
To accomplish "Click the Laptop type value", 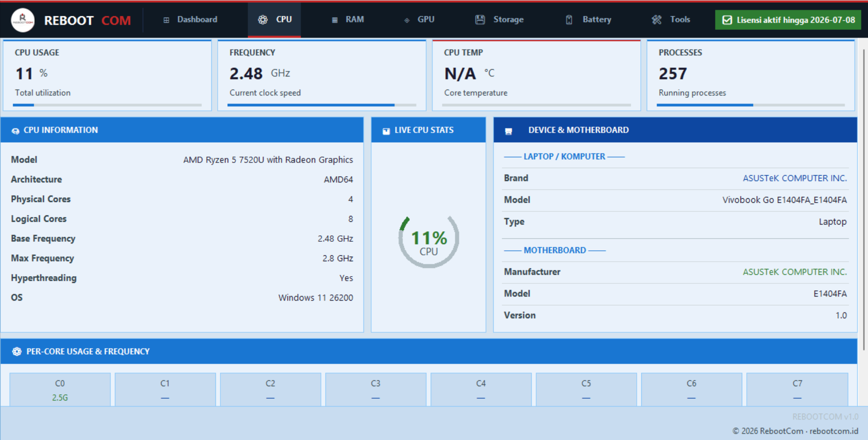I will coord(833,221).
